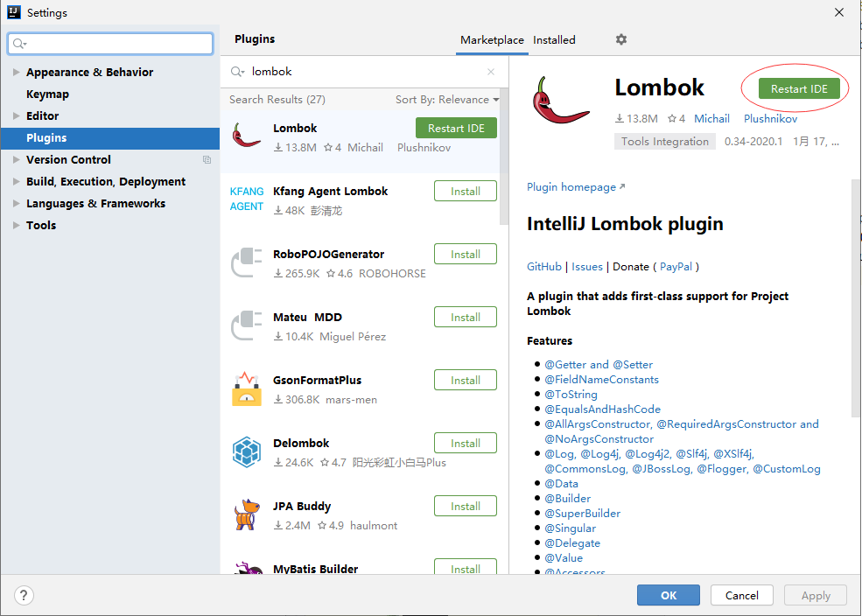The image size is (862, 616).
Task: Open the Sort By: Relevance dropdown
Action: click(447, 100)
